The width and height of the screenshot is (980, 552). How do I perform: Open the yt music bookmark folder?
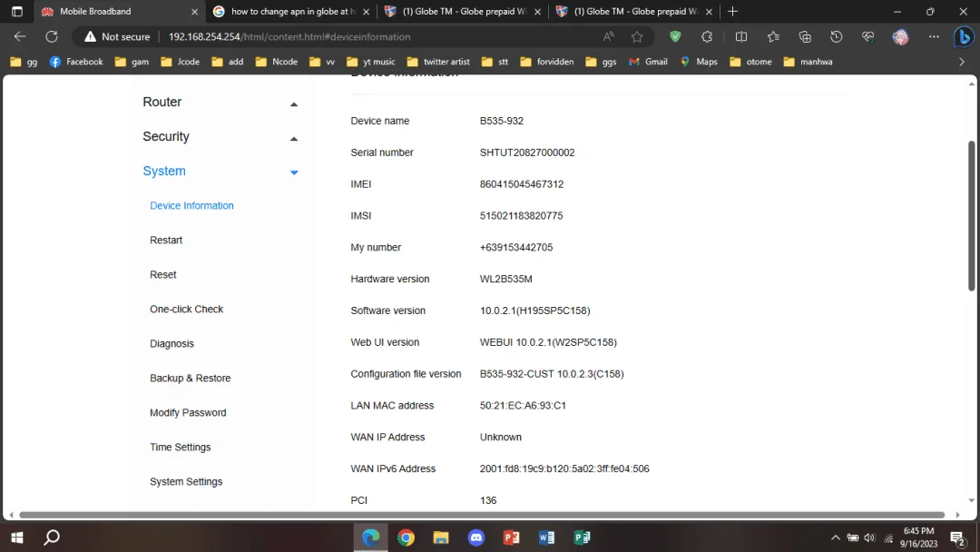click(x=371, y=62)
